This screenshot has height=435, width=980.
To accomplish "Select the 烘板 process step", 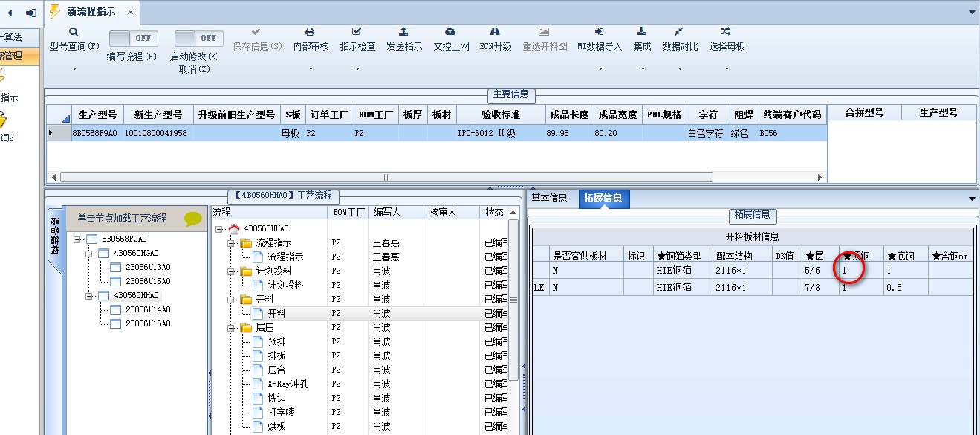I will (276, 426).
